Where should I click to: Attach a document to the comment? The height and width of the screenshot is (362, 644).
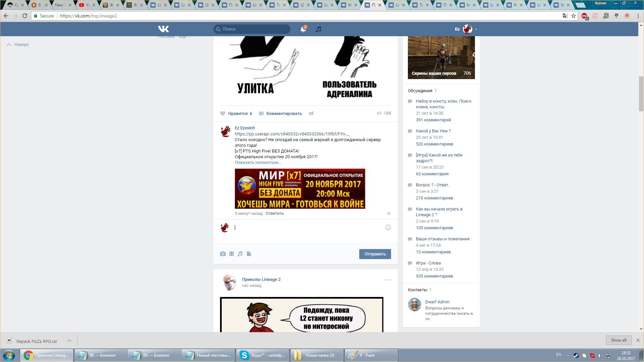point(249,254)
